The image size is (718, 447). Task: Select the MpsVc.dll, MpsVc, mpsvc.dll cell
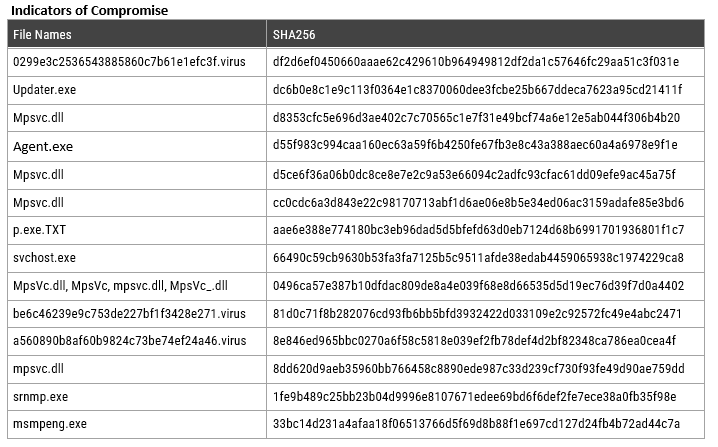(x=137, y=286)
